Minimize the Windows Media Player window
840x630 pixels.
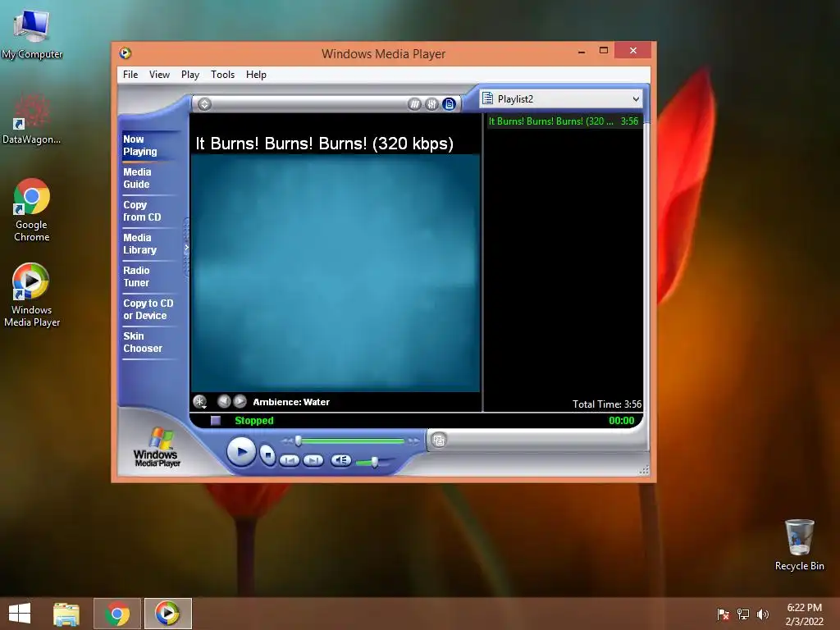tap(582, 52)
